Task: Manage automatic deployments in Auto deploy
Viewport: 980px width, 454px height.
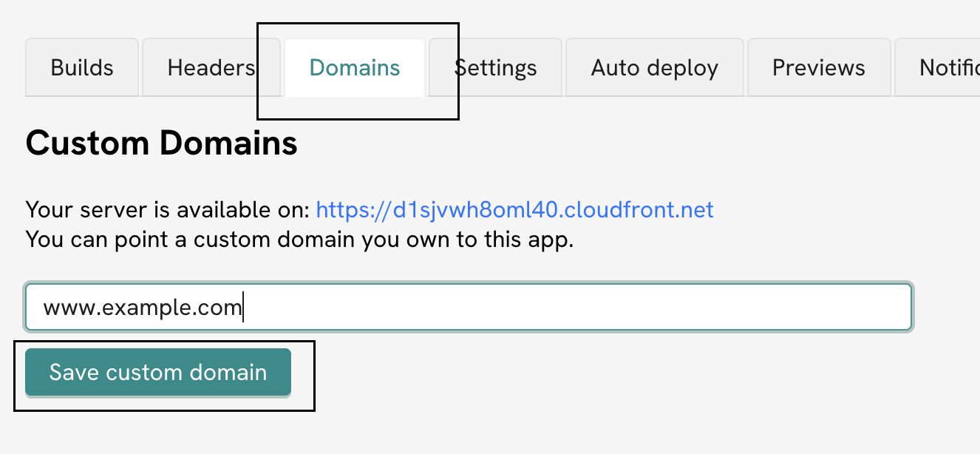Action: tap(653, 67)
